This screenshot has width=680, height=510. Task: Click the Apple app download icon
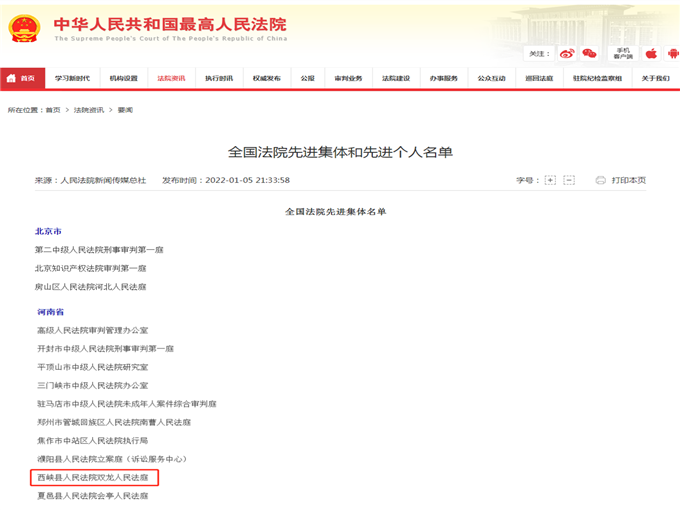651,53
